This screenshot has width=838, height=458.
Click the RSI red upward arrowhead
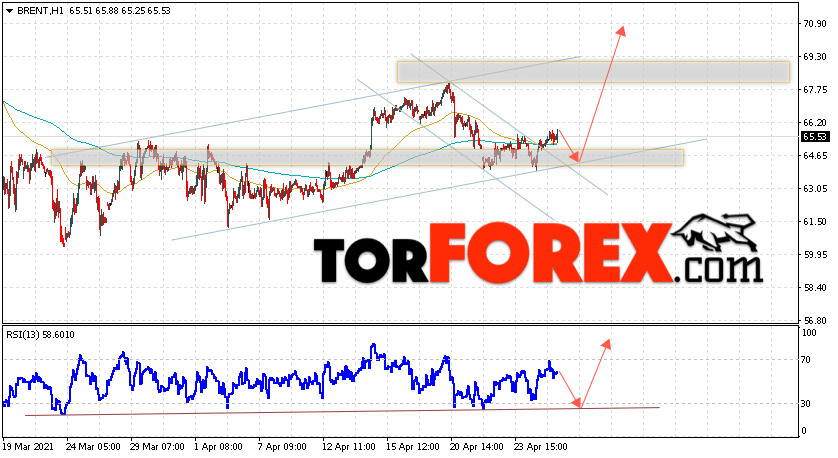pyautogui.click(x=606, y=344)
